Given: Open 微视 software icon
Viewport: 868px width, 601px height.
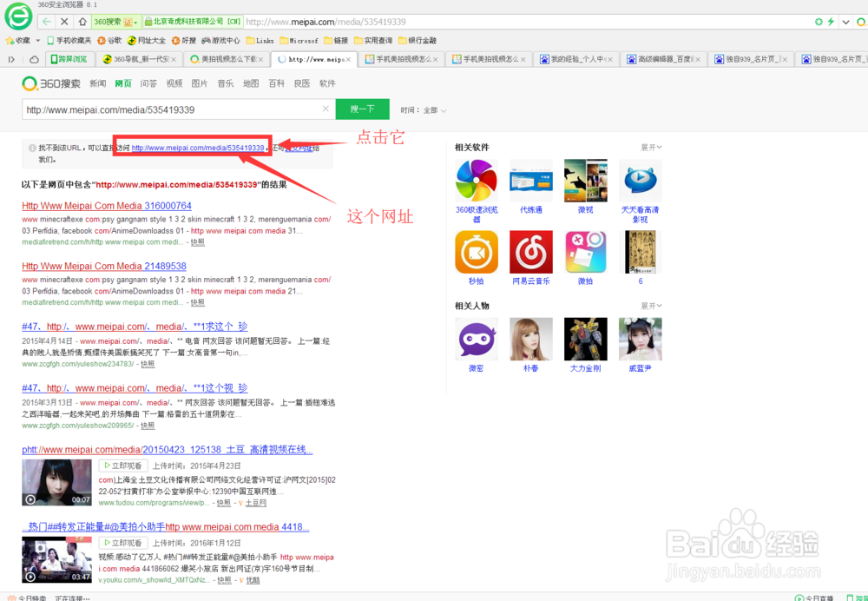Looking at the screenshot, I should [x=585, y=181].
